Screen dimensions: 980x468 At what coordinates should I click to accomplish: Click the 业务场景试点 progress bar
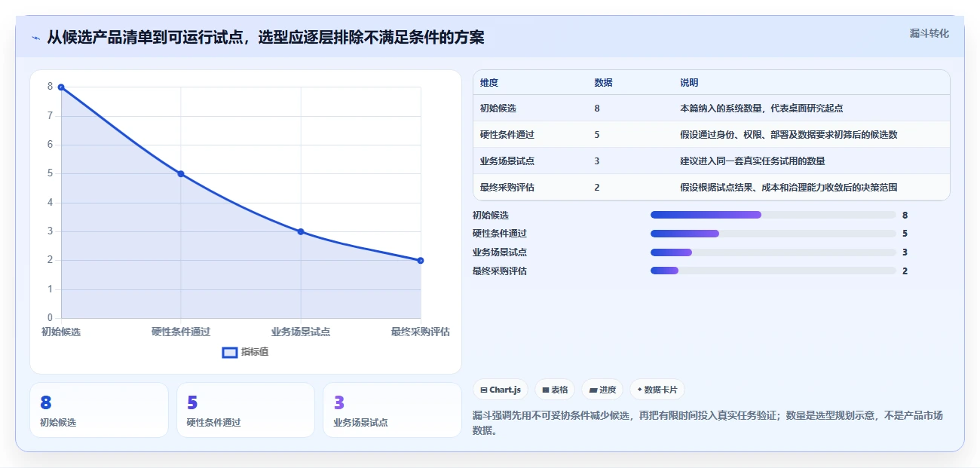[773, 252]
